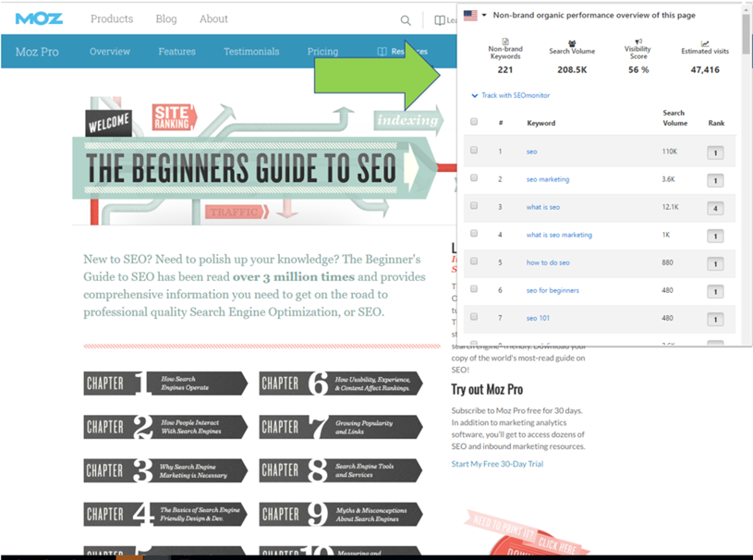This screenshot has width=753, height=560.
Task: Open Chapter 6 How Usability Affects Rankings
Action: pyautogui.click(x=341, y=383)
